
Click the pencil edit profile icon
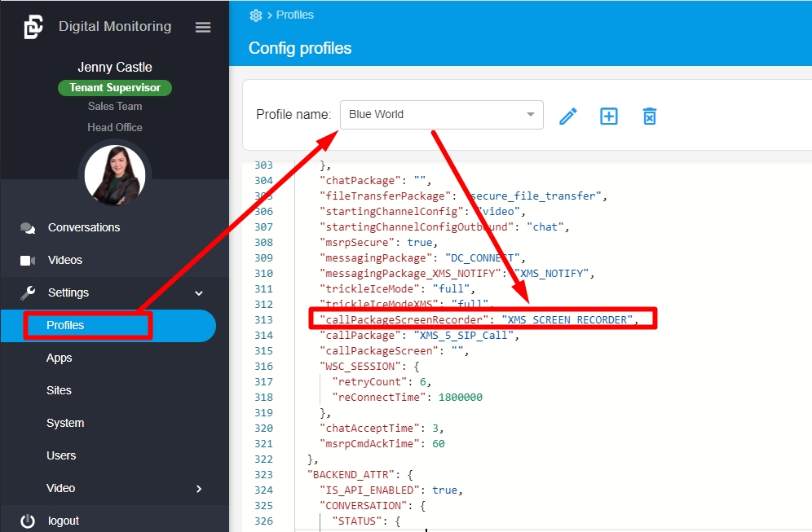coord(568,116)
